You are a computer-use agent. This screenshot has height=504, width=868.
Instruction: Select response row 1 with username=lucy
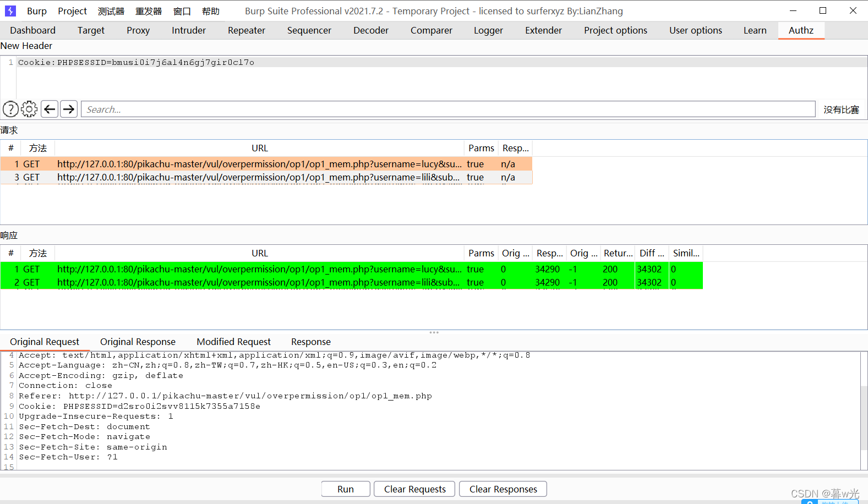tap(352, 269)
